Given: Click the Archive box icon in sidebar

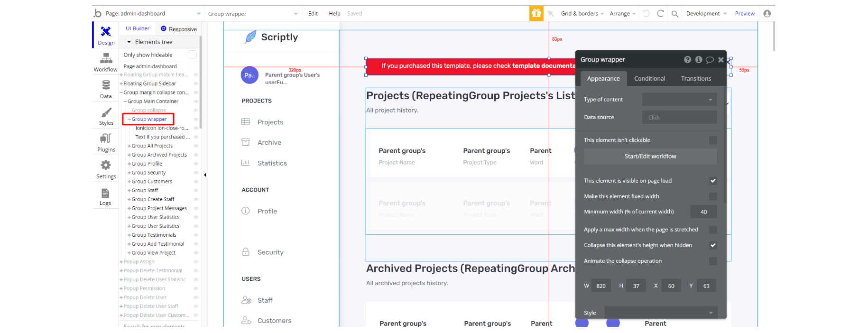Looking at the screenshot, I should (246, 142).
